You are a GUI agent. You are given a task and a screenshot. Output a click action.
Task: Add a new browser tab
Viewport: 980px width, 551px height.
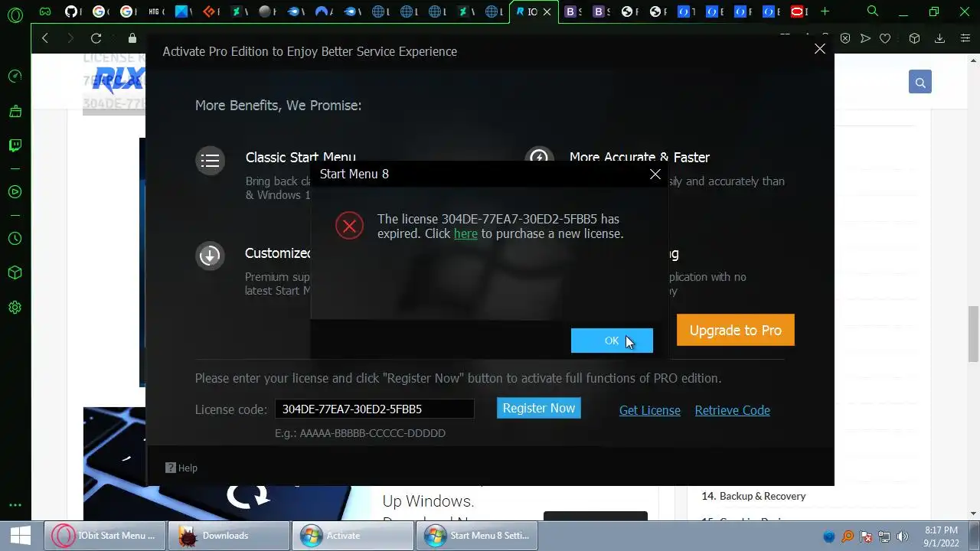click(825, 11)
